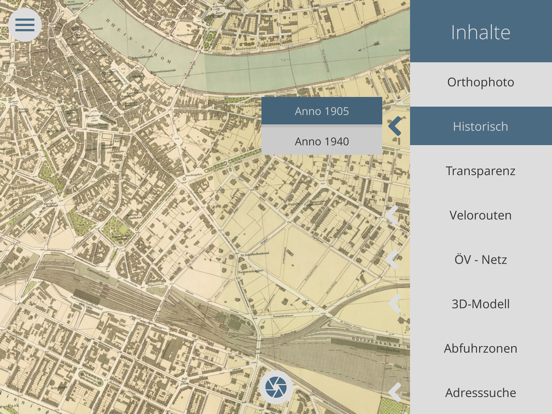Open the hamburger menu
This screenshot has height=414, width=552.
tap(25, 25)
